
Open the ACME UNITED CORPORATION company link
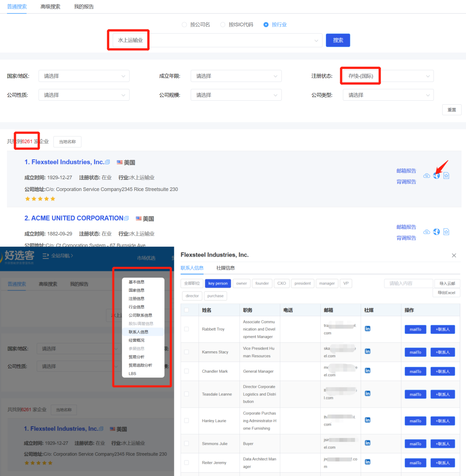pyautogui.click(x=74, y=218)
